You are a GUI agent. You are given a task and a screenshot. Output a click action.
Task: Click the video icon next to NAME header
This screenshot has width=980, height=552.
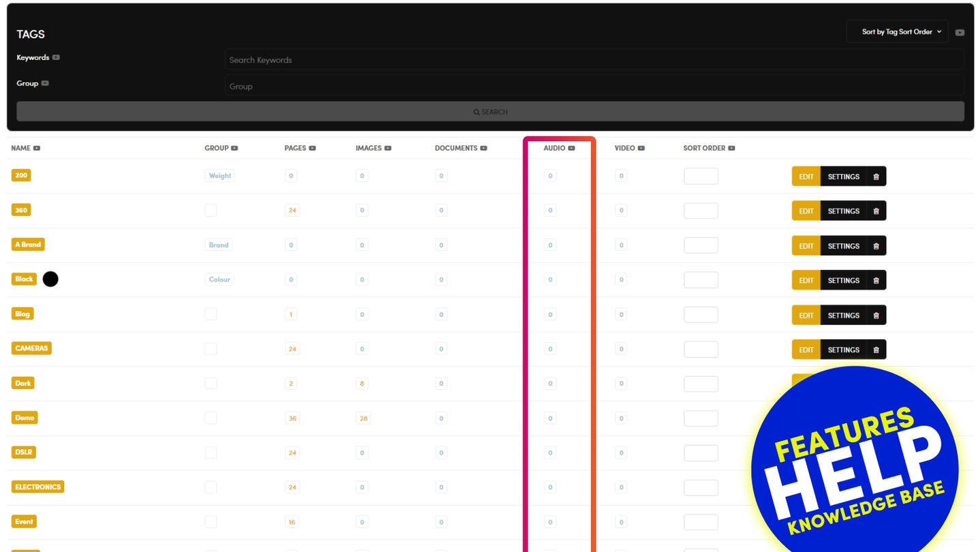click(x=37, y=148)
